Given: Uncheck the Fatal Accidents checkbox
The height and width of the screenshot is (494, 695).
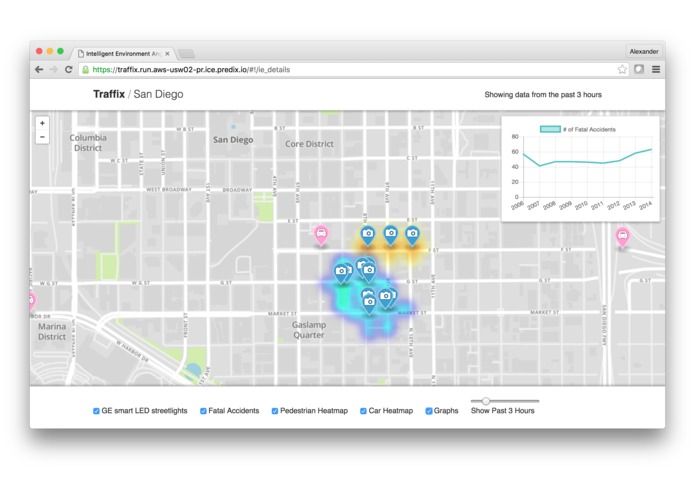Looking at the screenshot, I should click(x=203, y=411).
